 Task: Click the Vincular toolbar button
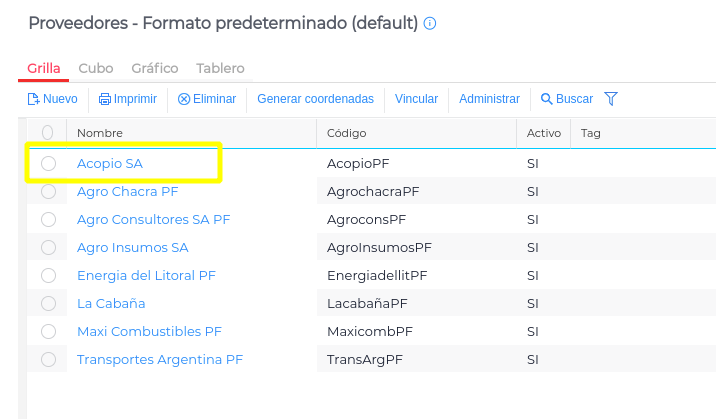click(417, 99)
